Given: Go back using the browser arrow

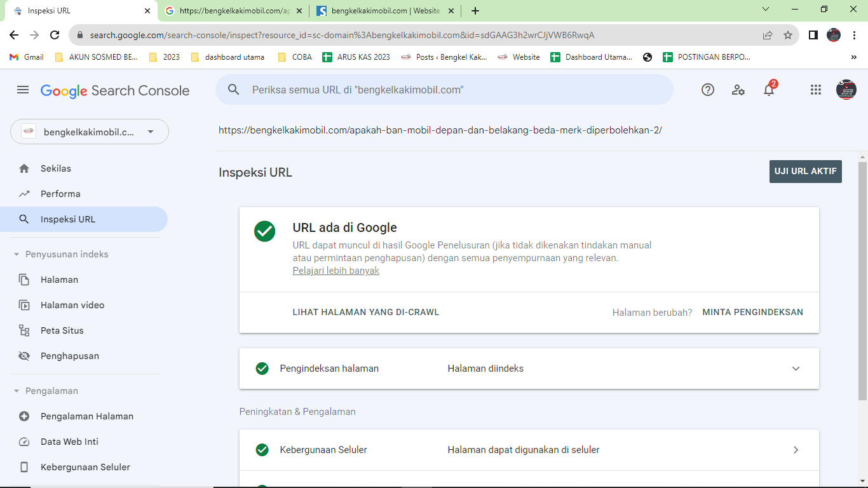Looking at the screenshot, I should tap(14, 35).
